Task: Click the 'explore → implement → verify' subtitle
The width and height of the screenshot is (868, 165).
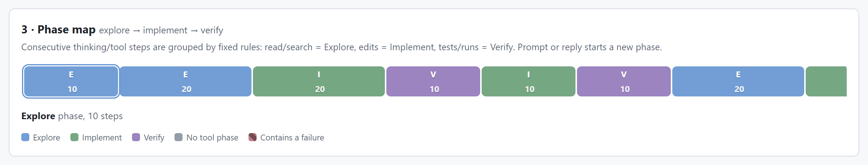Action: 161,30
